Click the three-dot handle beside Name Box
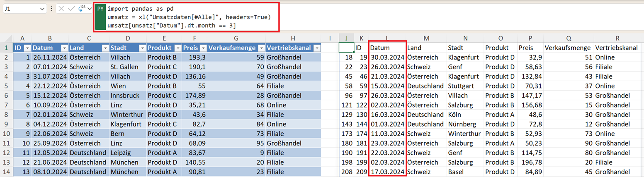Screen dimensions: 644x177 [x=51, y=9]
